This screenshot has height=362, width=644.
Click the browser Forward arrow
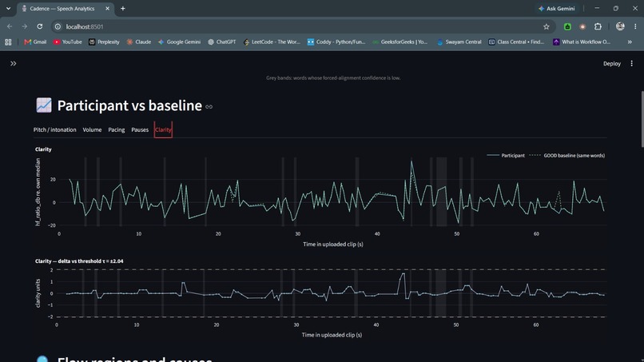tap(25, 26)
